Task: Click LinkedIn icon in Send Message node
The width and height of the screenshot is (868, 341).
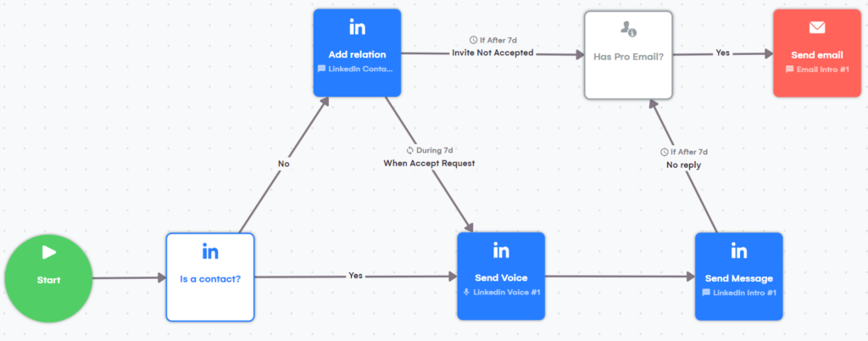Action: (738, 251)
